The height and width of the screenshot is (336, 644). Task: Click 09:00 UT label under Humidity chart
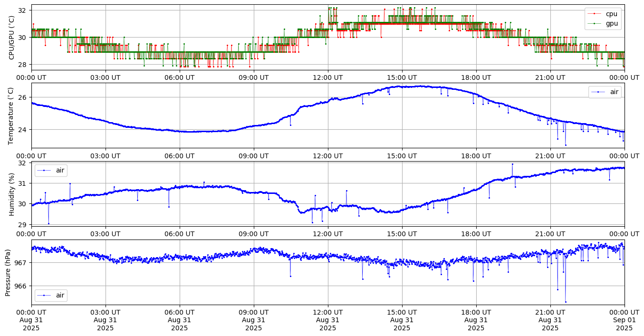(254, 234)
